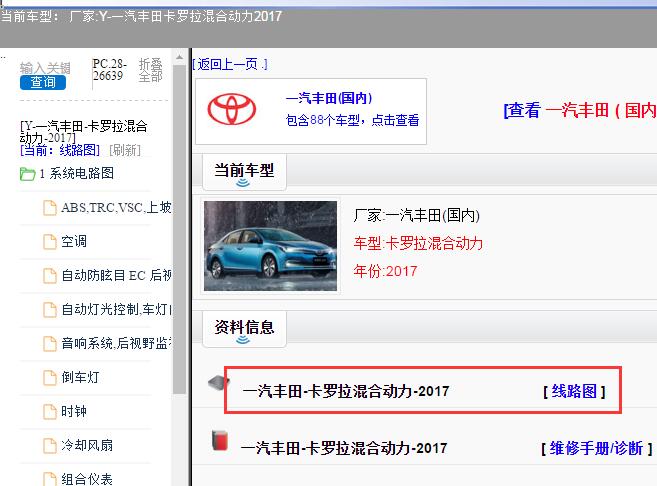Collapse the 1 系统电路图 folder

click(77, 173)
